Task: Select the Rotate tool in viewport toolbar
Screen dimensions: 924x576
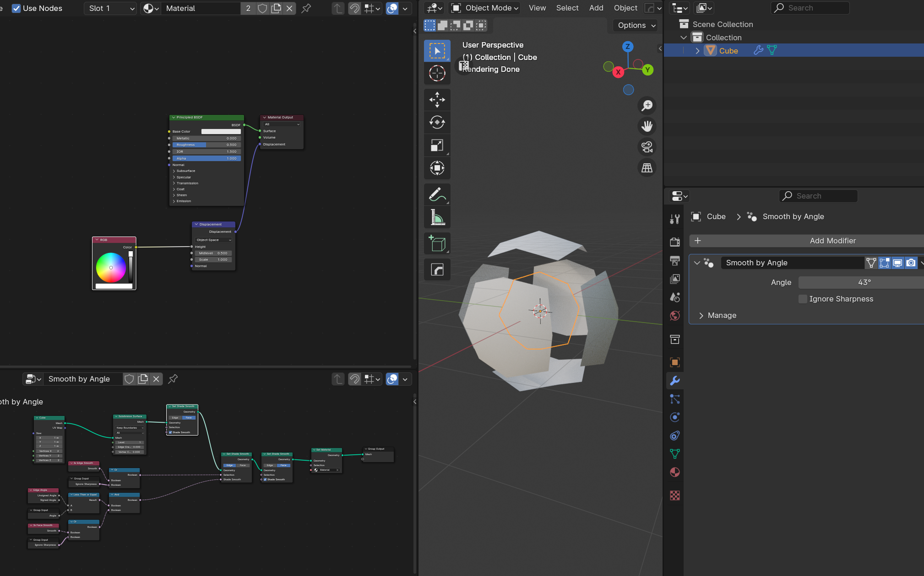Action: click(x=437, y=122)
